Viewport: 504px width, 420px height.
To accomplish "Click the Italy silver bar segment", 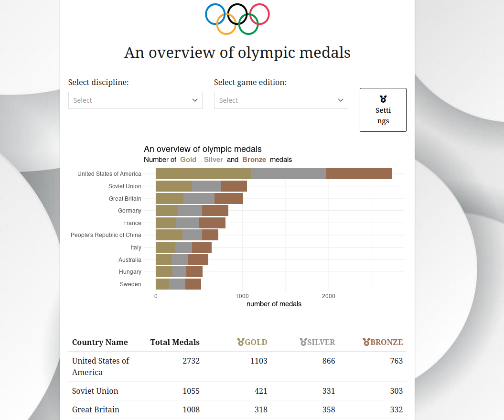I will (184, 248).
